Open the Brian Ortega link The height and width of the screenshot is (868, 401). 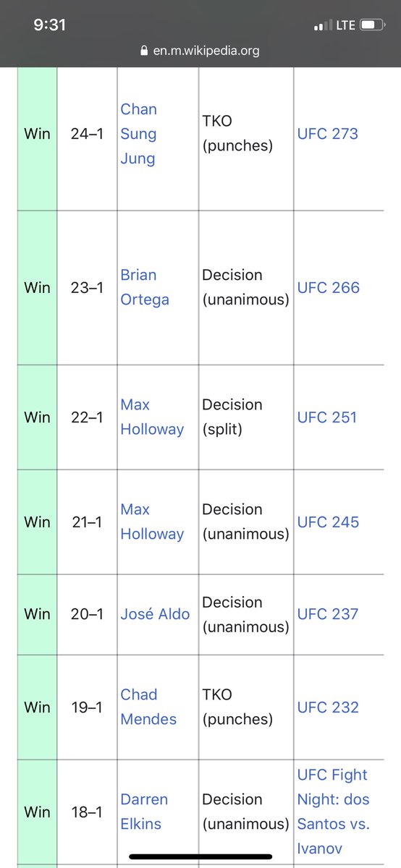(145, 287)
